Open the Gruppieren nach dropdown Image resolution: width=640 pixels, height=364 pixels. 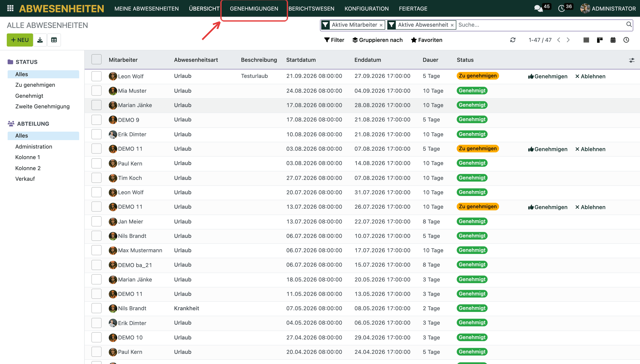[378, 40]
